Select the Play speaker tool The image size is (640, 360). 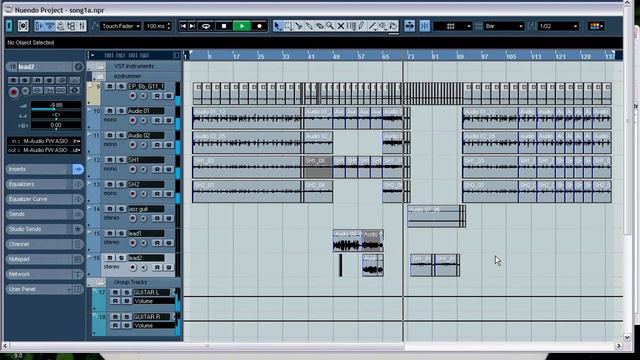tap(383, 26)
